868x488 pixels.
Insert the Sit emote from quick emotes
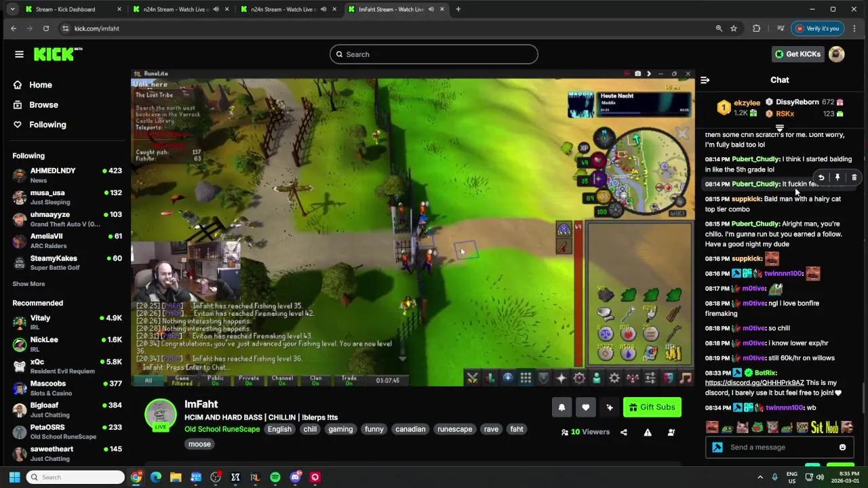(816, 427)
